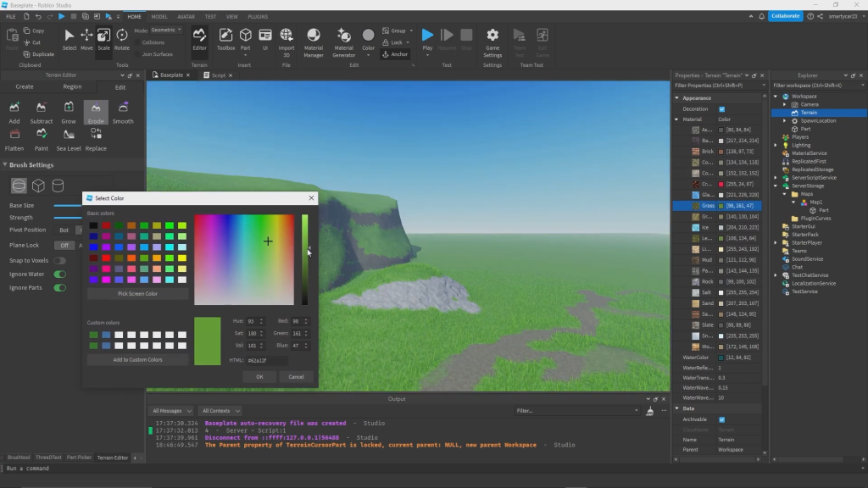This screenshot has width=868, height=488.
Task: Toggle the Archivable checkbox
Action: 722,419
